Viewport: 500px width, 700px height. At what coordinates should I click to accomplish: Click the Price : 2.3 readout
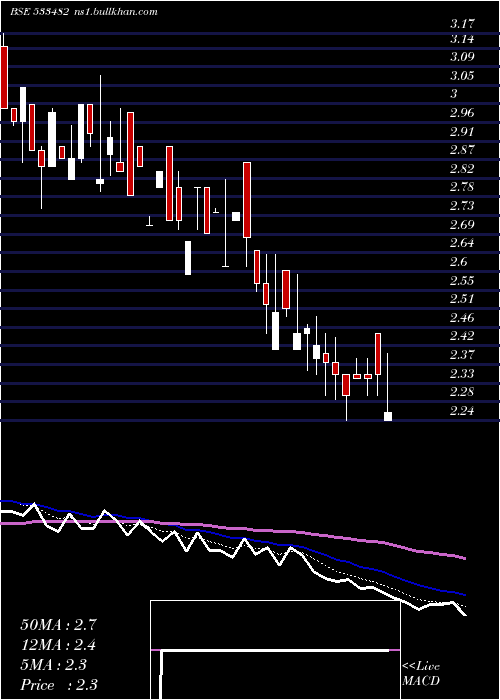pos(59,685)
